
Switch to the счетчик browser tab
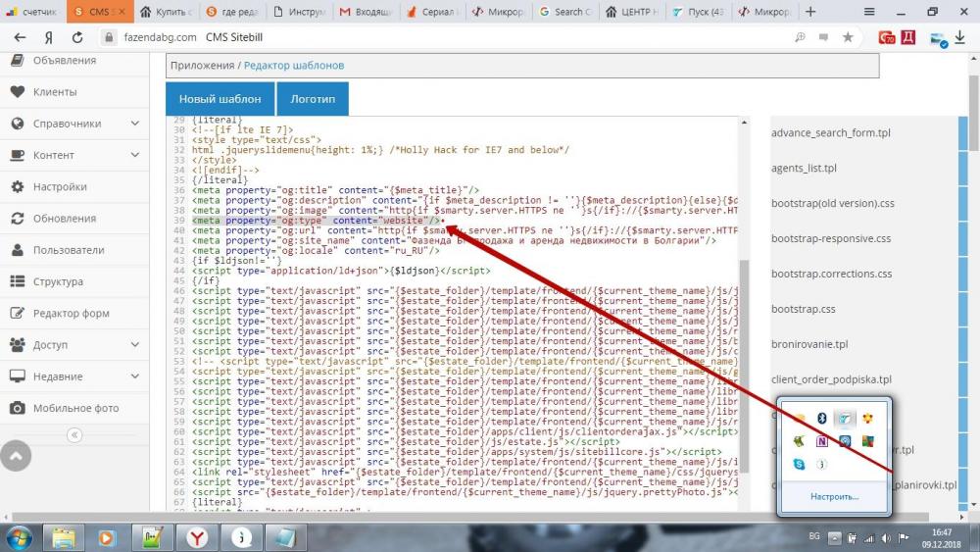click(x=32, y=11)
